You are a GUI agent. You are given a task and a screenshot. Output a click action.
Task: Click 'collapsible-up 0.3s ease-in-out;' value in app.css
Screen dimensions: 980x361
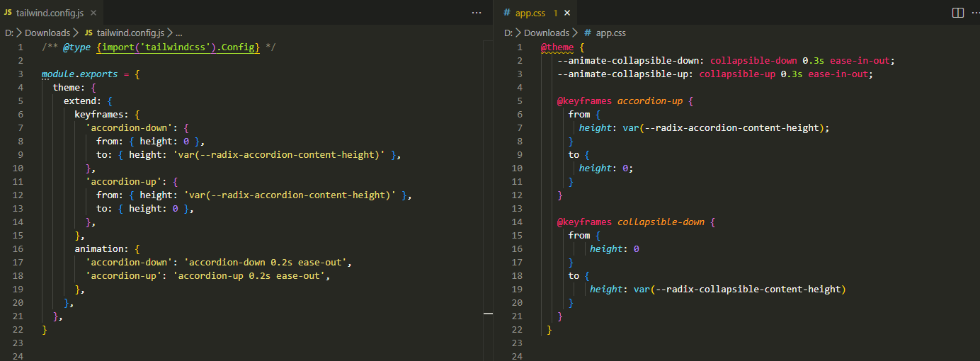(786, 74)
